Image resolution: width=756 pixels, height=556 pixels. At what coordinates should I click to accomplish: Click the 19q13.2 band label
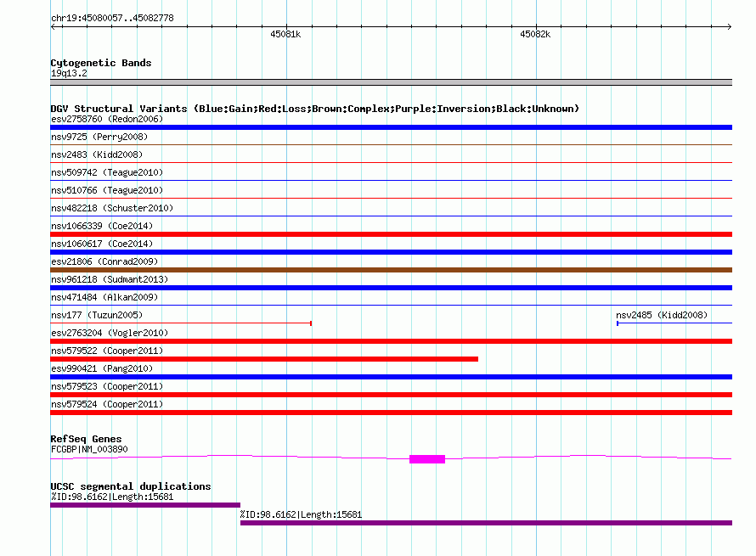[69, 73]
